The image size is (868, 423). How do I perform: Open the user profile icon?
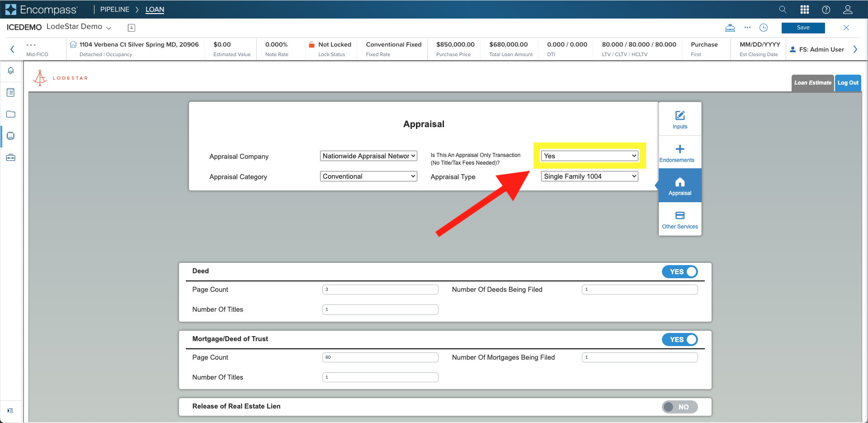(x=848, y=10)
